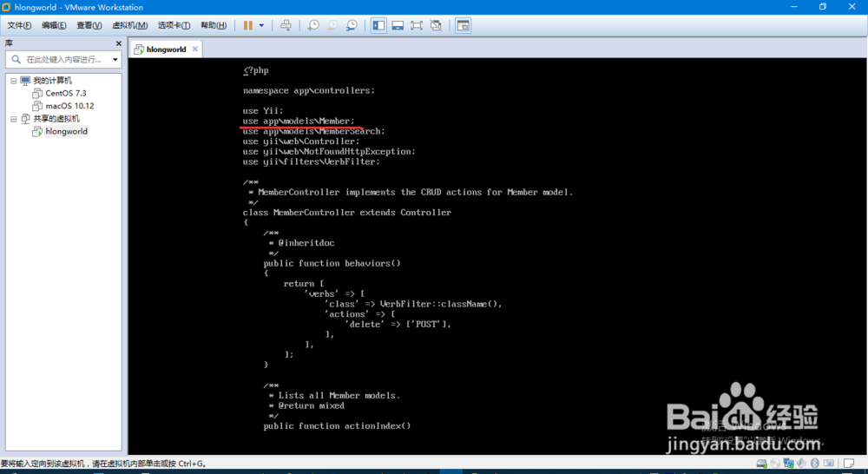
Task: Select 我的计算机 in the library tree
Action: (x=53, y=81)
